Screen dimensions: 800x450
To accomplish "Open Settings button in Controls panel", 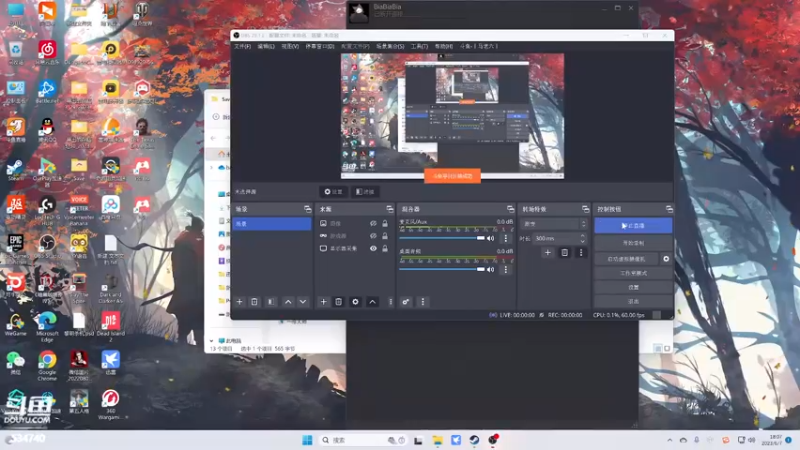I will 633,287.
